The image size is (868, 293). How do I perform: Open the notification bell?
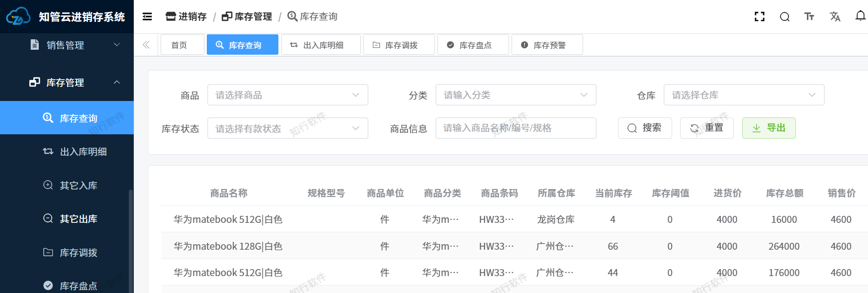(860, 16)
